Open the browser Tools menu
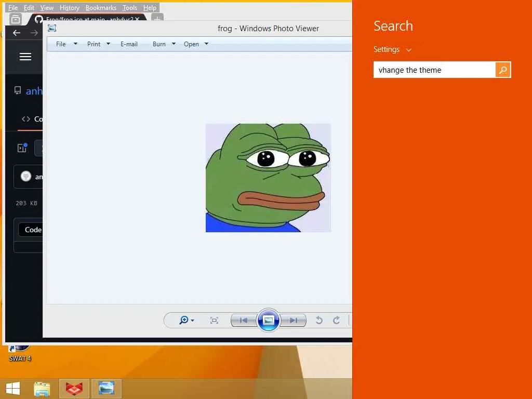Screen dimensions: 532x399 pos(129,7)
